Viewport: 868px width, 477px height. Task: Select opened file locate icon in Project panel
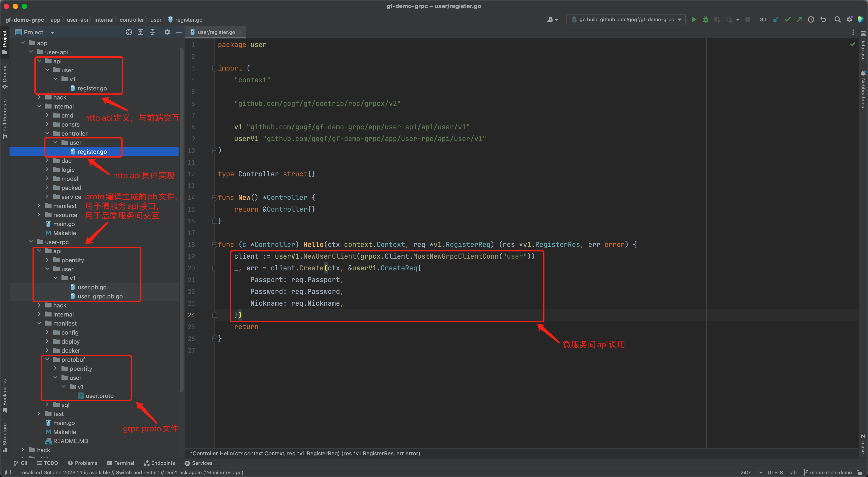[129, 32]
